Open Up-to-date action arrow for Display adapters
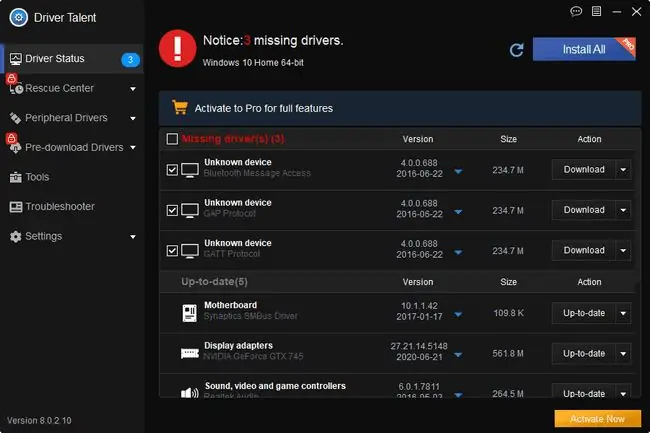Screen dimensions: 650x433 pyautogui.click(x=623, y=354)
